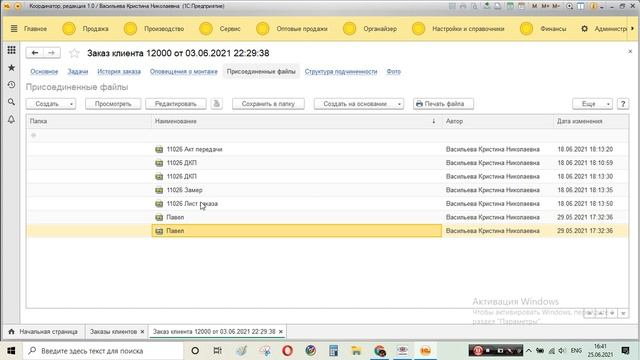Open the Action Center notifications icon
Viewport: 640px width, 360px height.
coord(625,351)
